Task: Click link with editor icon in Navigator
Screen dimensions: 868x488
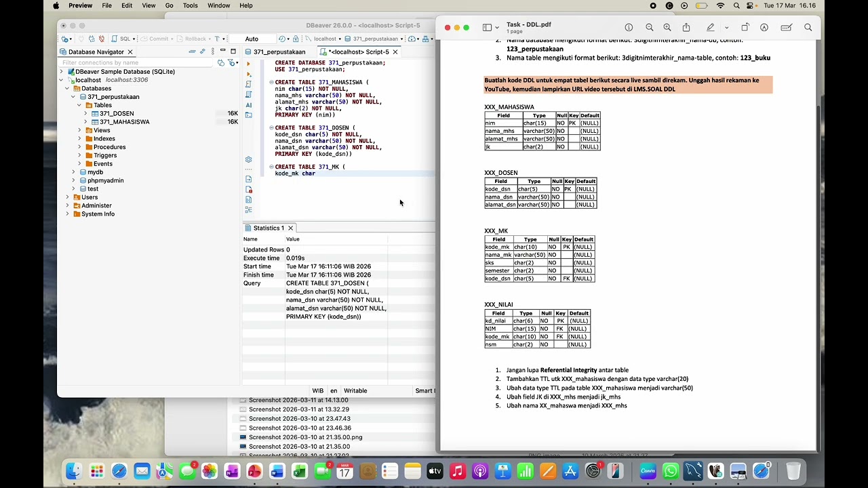Action: (202, 52)
